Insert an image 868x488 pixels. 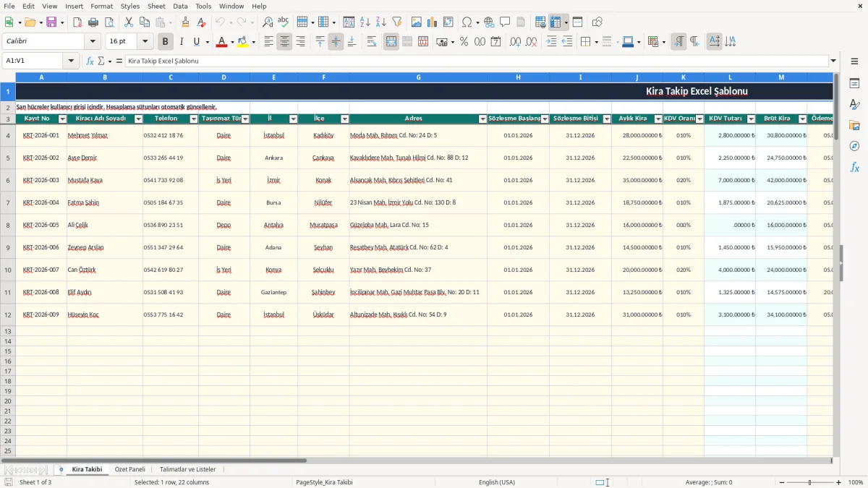[x=417, y=22]
